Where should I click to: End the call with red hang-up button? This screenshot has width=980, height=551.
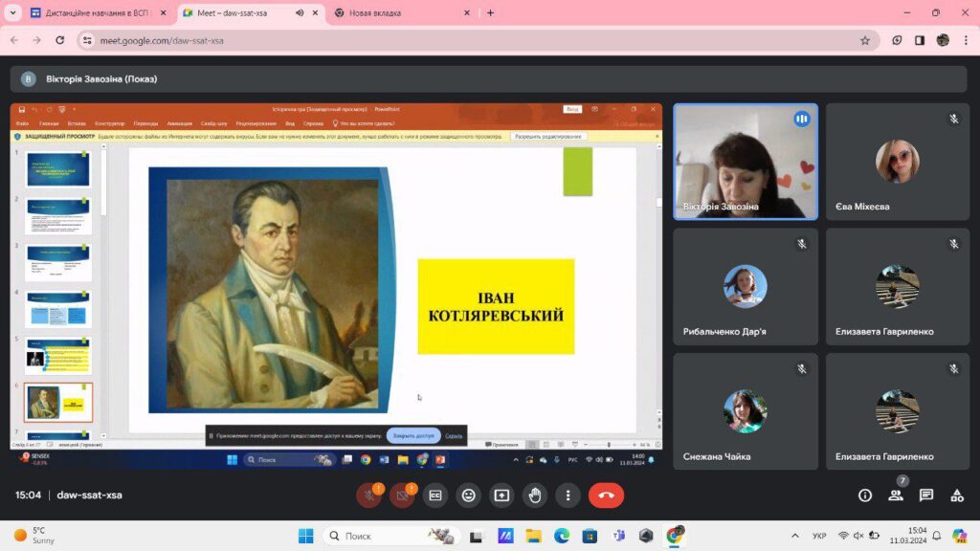tap(606, 496)
